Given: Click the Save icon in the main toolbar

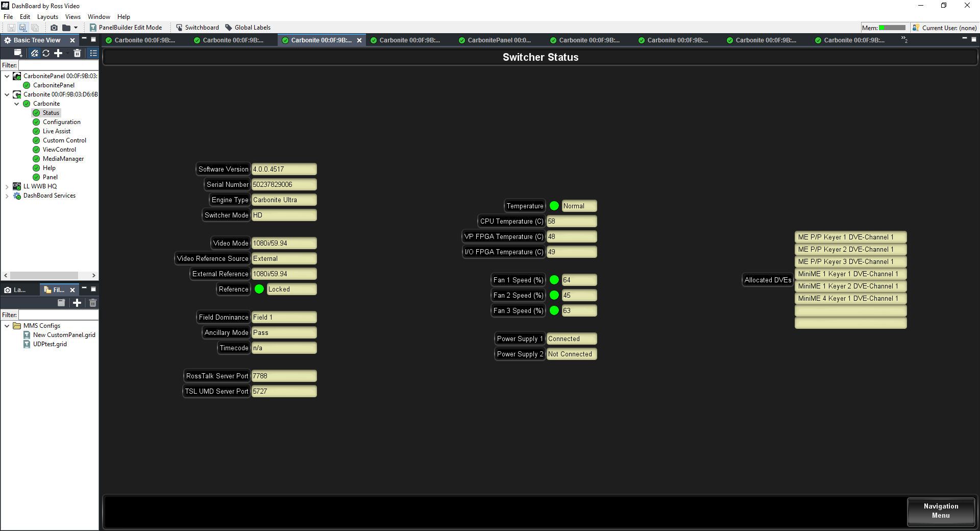Looking at the screenshot, I should pos(11,28).
